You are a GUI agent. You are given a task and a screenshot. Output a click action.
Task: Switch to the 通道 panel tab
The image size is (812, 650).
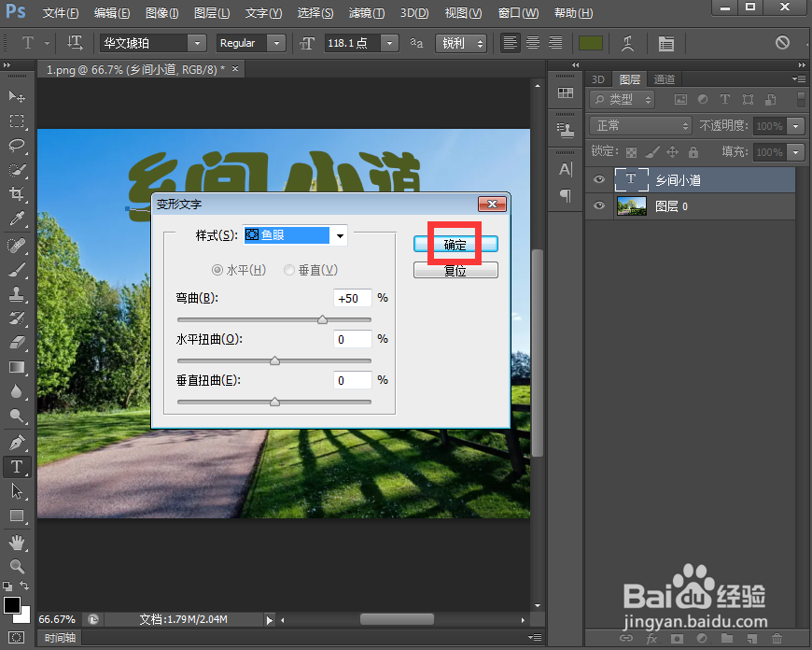(x=664, y=78)
